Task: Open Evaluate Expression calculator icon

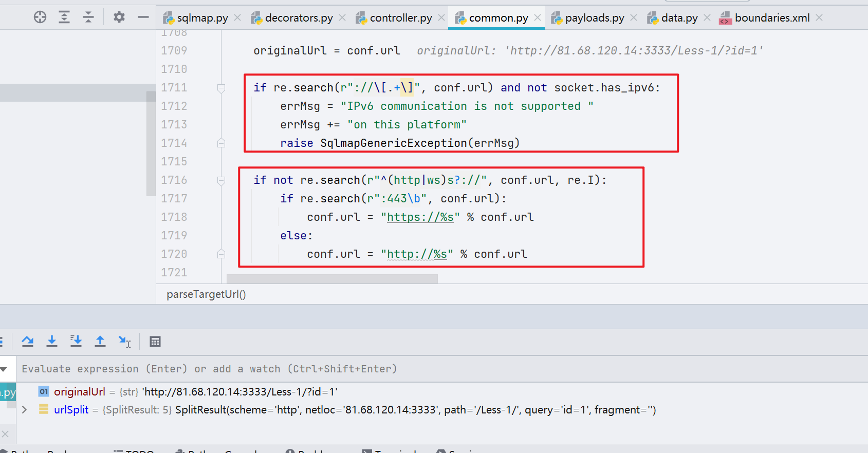Action: [155, 342]
